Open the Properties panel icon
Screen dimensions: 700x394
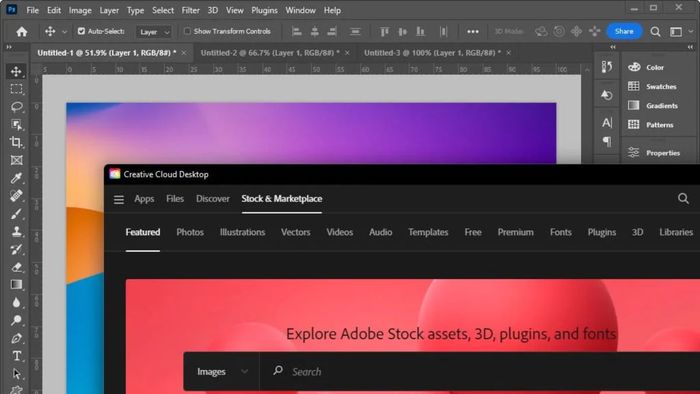point(633,153)
